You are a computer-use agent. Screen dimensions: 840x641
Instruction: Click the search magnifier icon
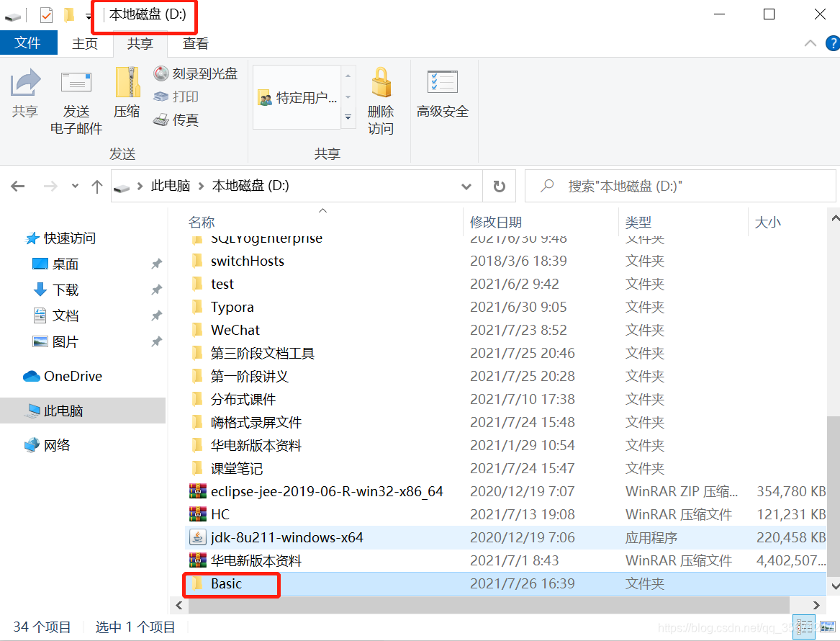547,186
